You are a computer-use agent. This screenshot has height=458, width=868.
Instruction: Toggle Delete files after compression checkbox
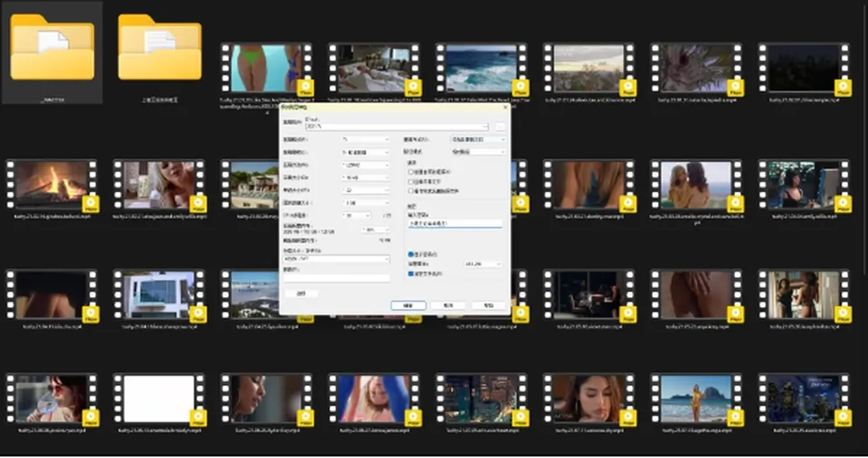point(410,191)
